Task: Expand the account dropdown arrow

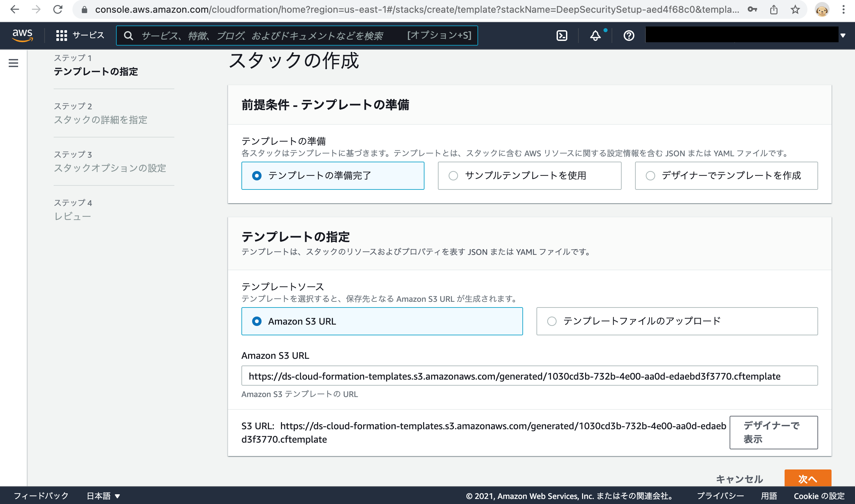Action: (x=843, y=35)
